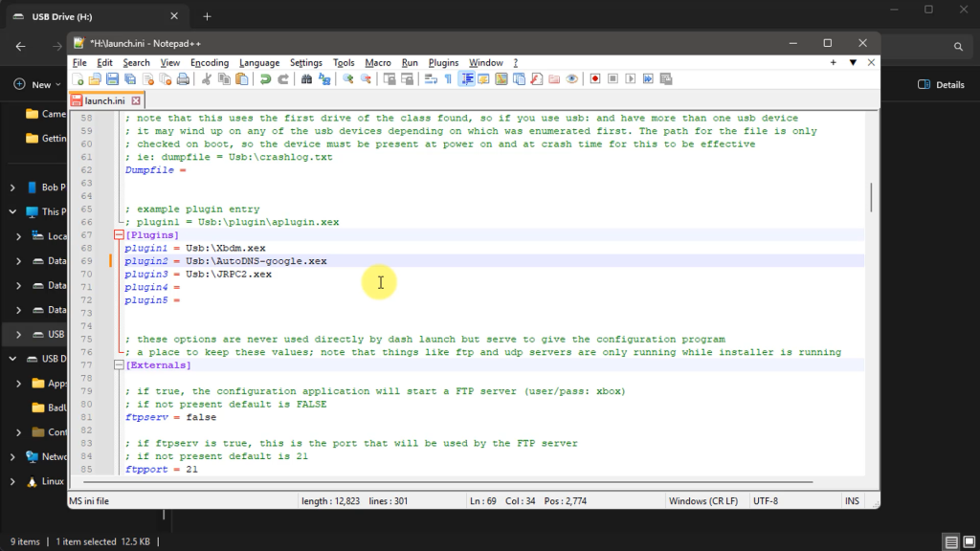This screenshot has height=551, width=980.
Task: Click the editor vertical scrollbar thumb
Action: (x=871, y=197)
